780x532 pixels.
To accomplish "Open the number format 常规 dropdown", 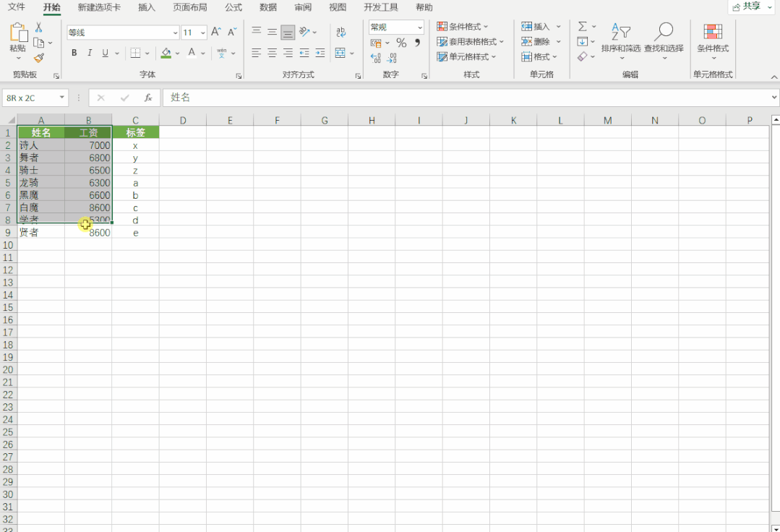I will point(420,27).
